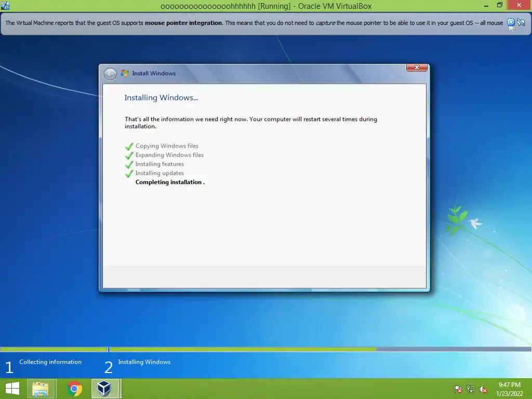Click the Copying Windows files text
The width and height of the screenshot is (532, 399).
tap(167, 146)
